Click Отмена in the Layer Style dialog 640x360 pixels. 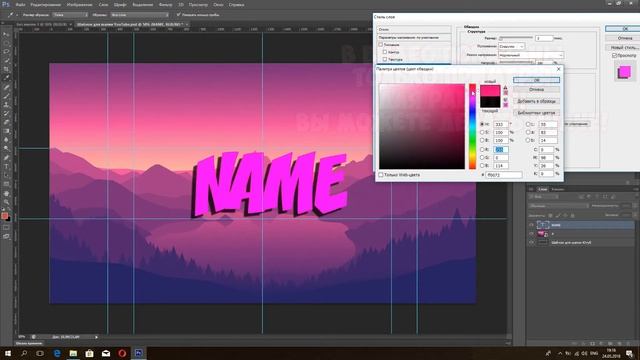click(624, 38)
